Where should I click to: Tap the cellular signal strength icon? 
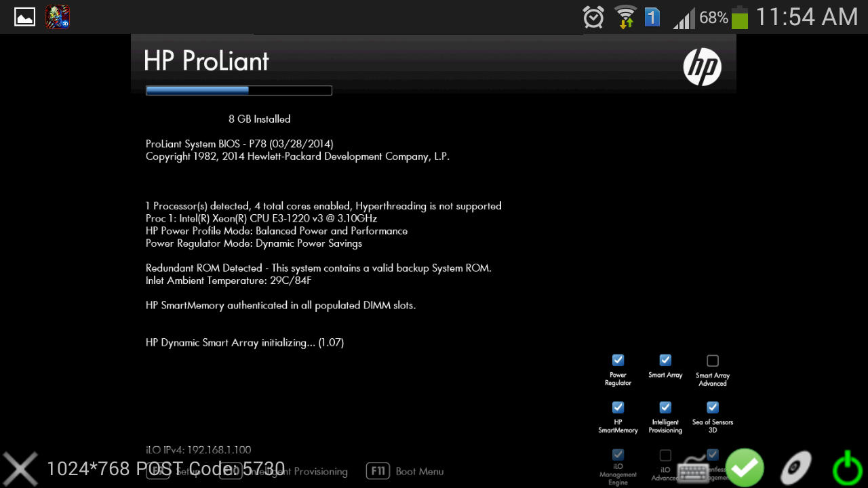tap(684, 18)
